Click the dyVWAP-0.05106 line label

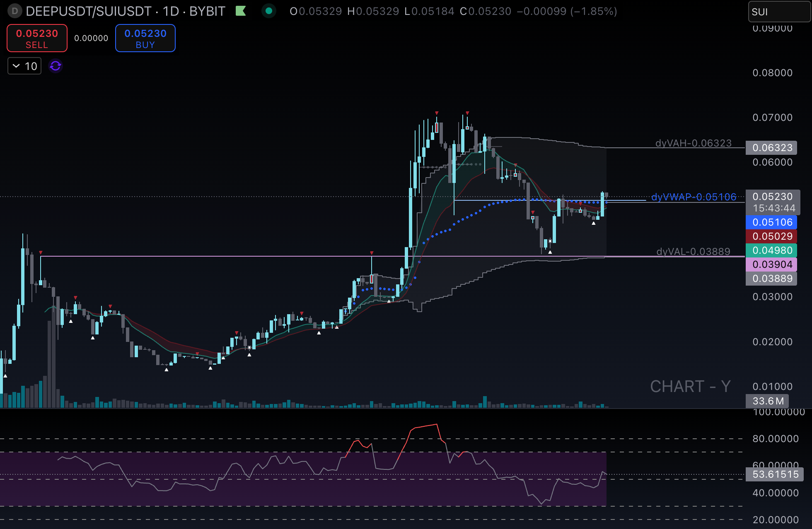[x=694, y=197]
